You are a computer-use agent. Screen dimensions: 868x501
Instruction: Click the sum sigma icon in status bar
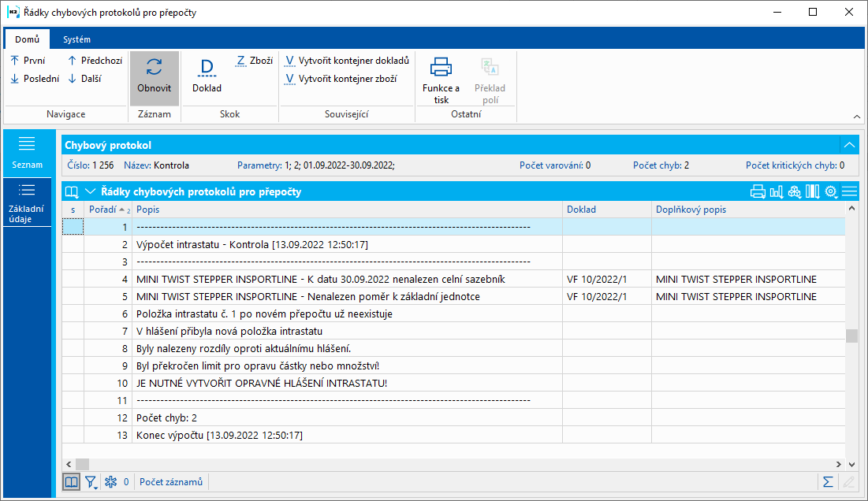pyautogui.click(x=828, y=481)
